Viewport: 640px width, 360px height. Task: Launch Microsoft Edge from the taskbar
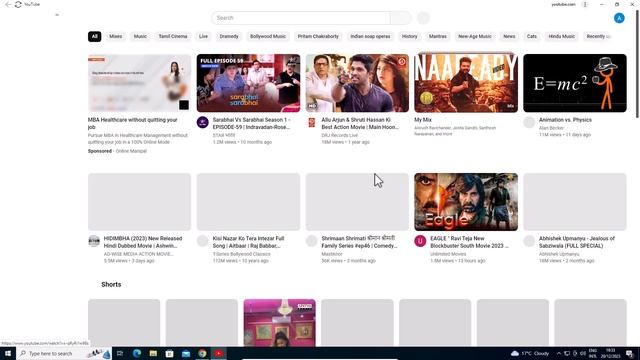137,353
